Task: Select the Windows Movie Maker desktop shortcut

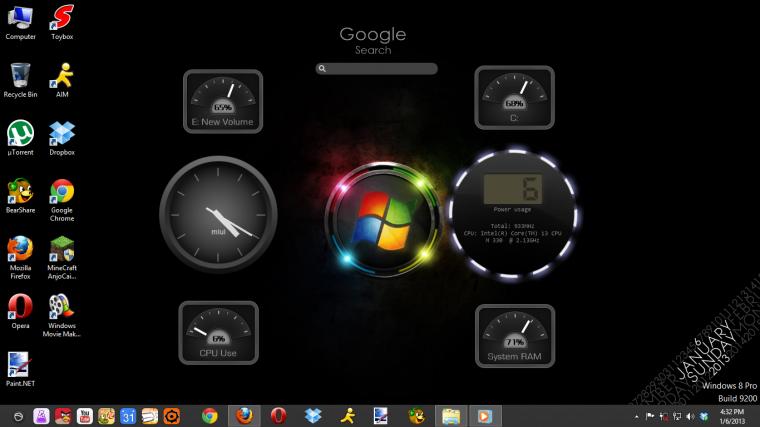Action: 62,316
